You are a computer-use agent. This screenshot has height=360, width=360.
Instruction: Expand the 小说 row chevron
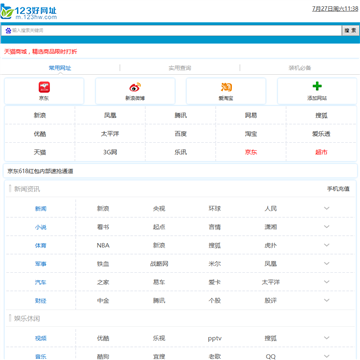pyautogui.click(x=327, y=227)
